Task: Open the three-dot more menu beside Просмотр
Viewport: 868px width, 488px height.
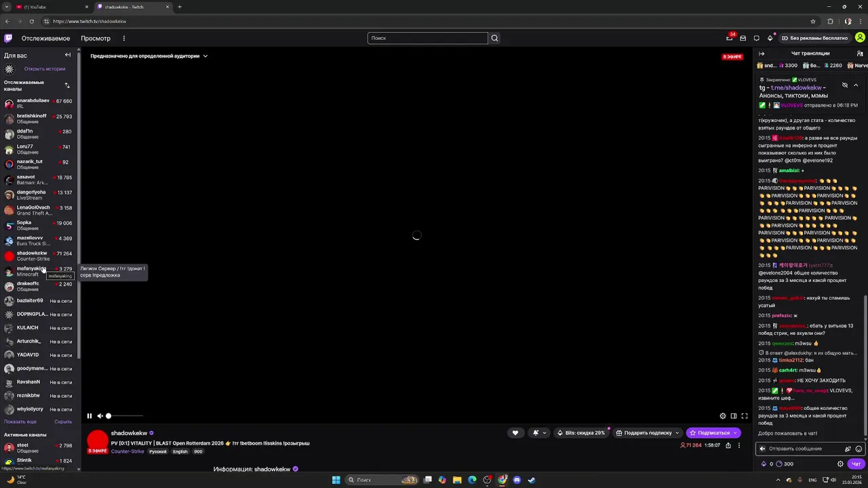Action: point(123,38)
